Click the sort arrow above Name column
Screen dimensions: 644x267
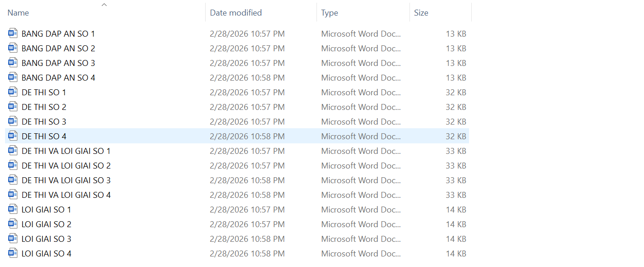pyautogui.click(x=104, y=5)
